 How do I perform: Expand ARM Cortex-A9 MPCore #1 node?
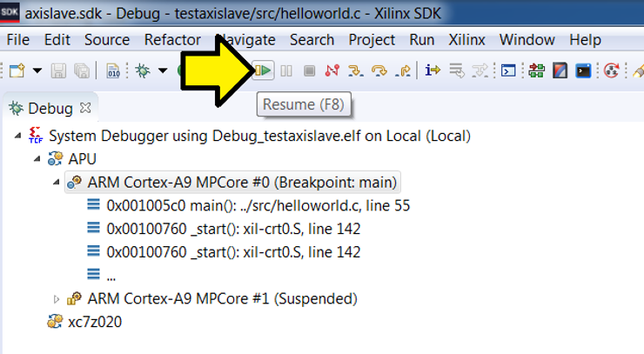pyautogui.click(x=57, y=299)
